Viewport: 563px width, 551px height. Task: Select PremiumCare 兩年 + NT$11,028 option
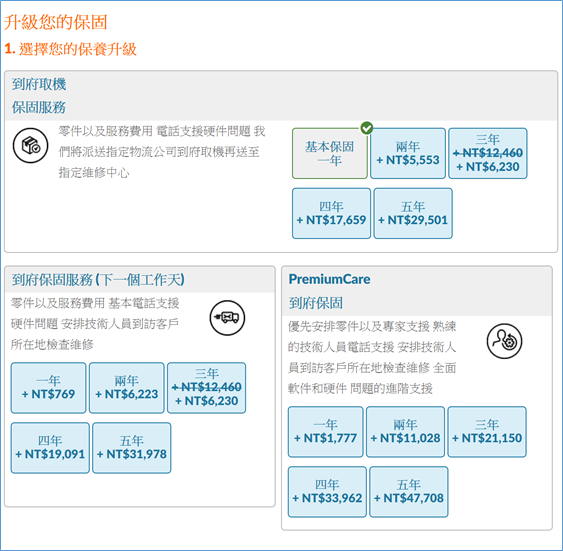coord(405,431)
